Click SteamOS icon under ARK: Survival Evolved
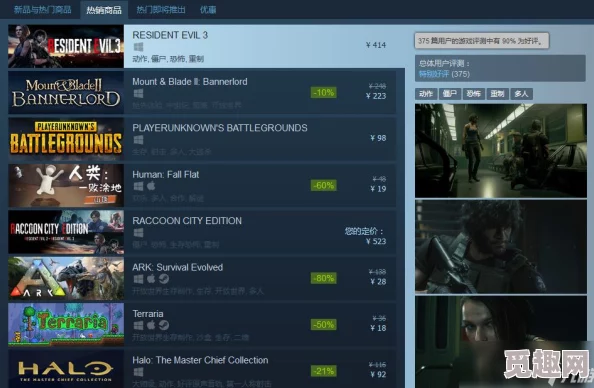 (164, 279)
